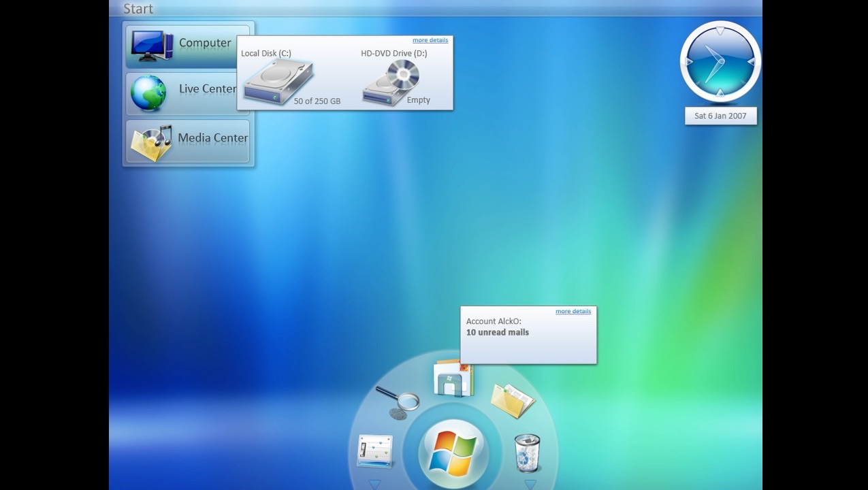Click more details link in drives popup
868x490 pixels.
coord(430,40)
